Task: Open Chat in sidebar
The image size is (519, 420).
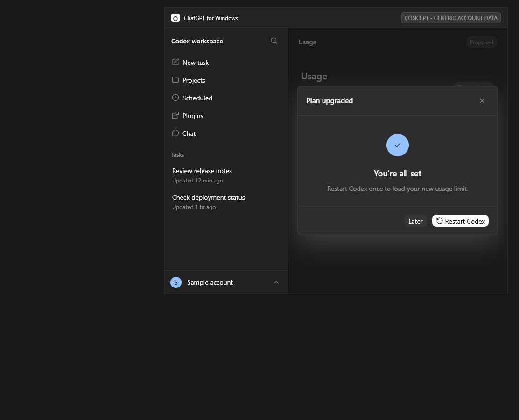Action: 226,133
